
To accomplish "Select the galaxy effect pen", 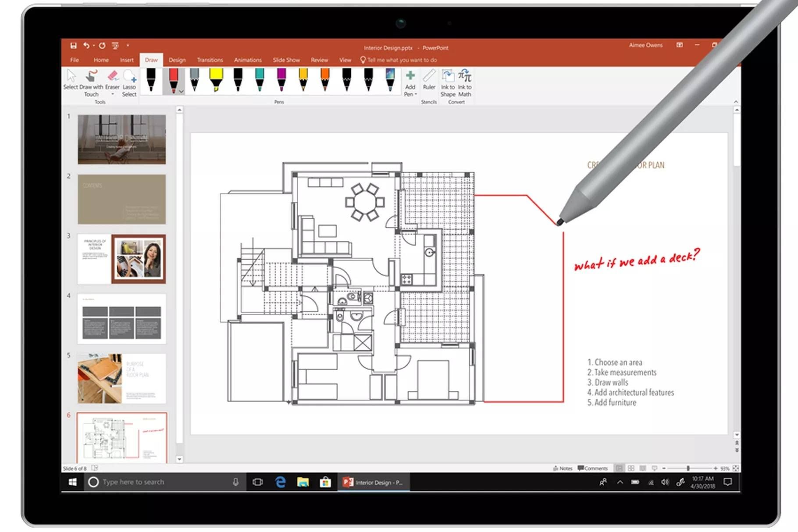I will [x=390, y=81].
